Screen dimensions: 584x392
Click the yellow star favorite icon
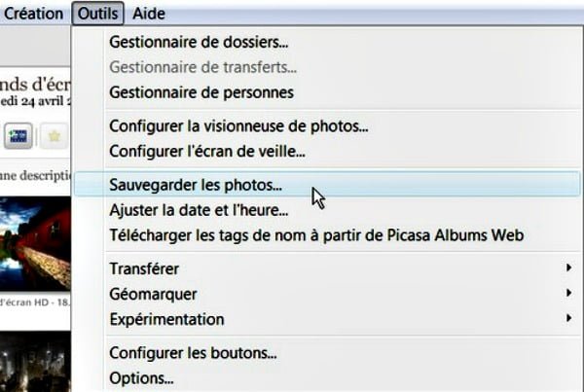tap(55, 136)
